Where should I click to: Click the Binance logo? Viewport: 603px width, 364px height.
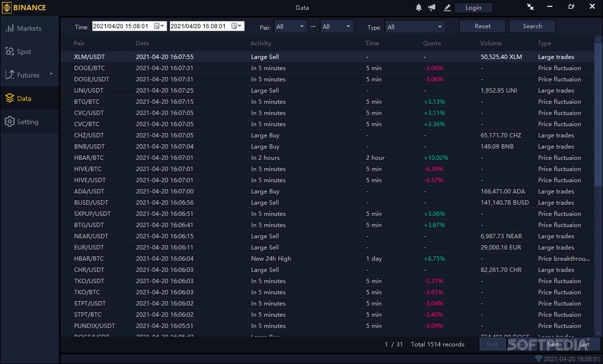tap(25, 7)
